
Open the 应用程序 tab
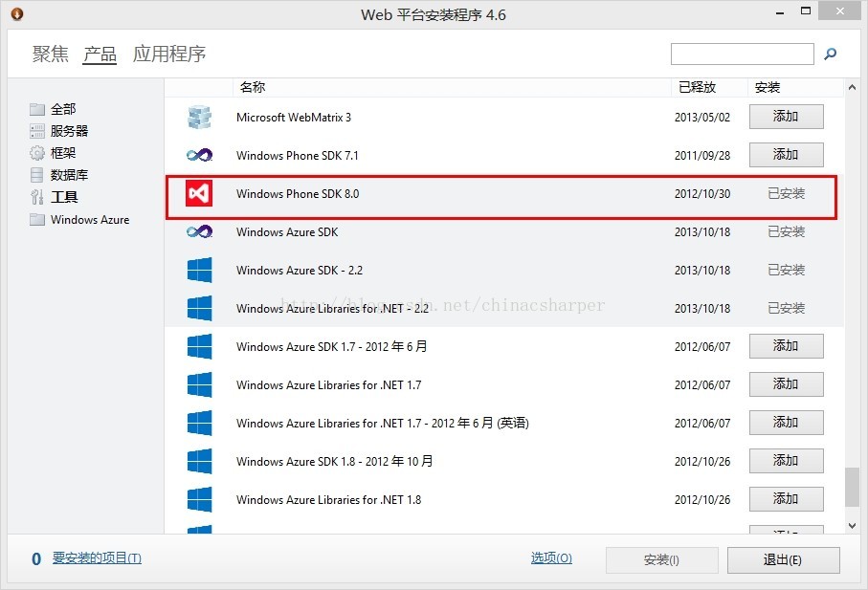[x=169, y=54]
